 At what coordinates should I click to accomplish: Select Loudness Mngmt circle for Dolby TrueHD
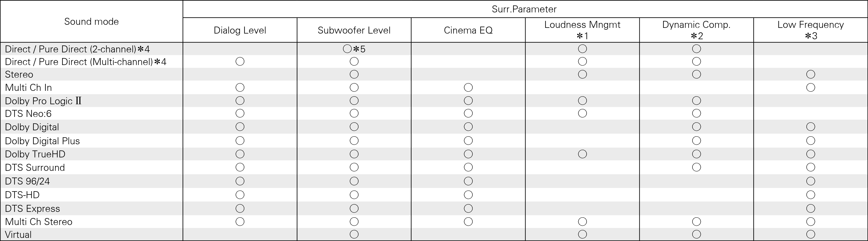(x=583, y=154)
